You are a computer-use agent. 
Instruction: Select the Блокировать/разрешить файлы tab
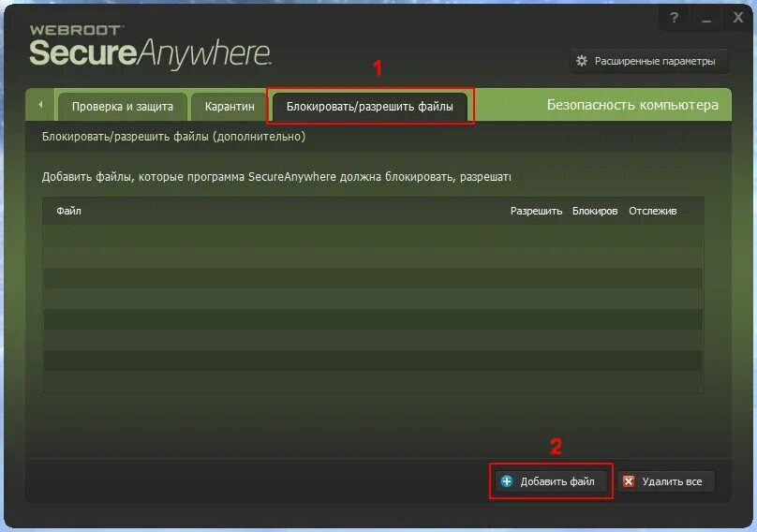(x=370, y=106)
